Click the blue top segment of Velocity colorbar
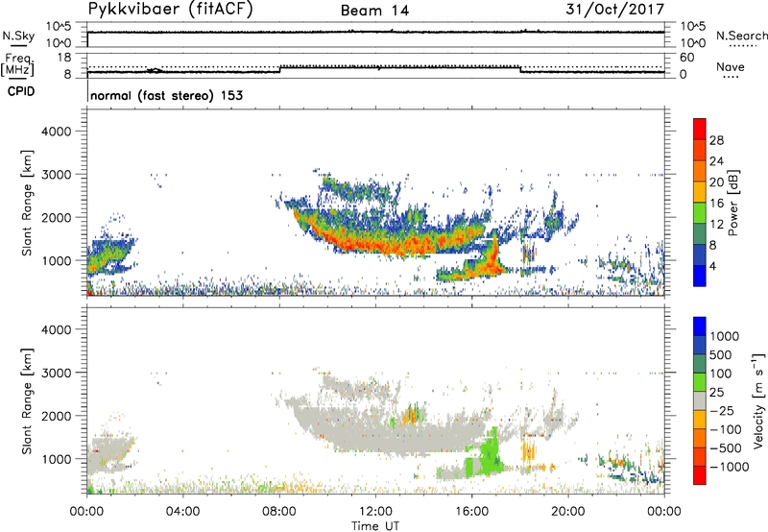 coord(700,326)
